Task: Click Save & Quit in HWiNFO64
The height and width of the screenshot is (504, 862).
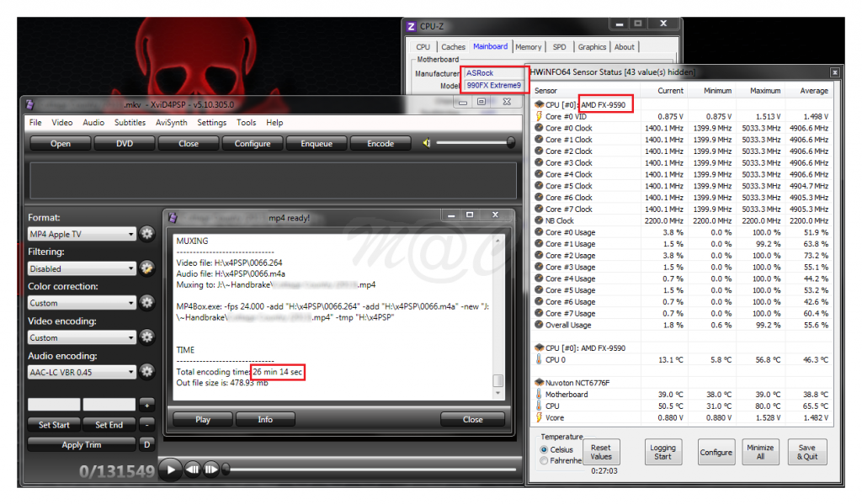Action: pyautogui.click(x=807, y=452)
